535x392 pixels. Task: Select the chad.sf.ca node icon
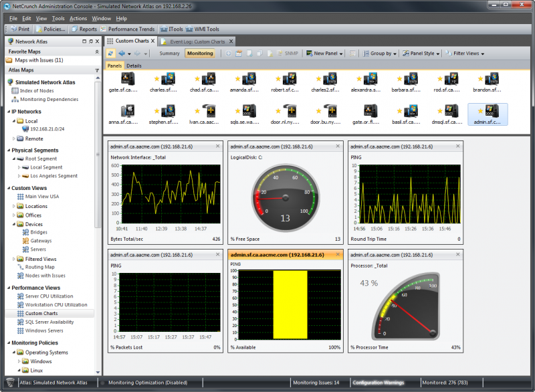pyautogui.click(x=208, y=79)
